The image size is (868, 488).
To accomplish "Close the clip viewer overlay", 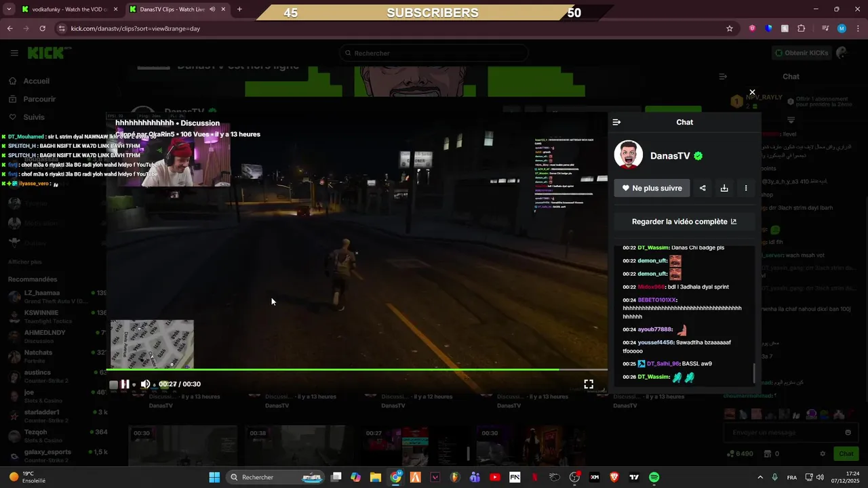I will click(752, 92).
